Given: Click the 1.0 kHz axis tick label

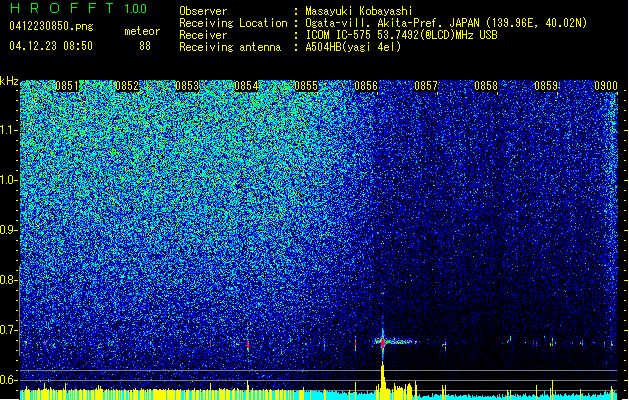Looking at the screenshot, I should click(8, 180).
